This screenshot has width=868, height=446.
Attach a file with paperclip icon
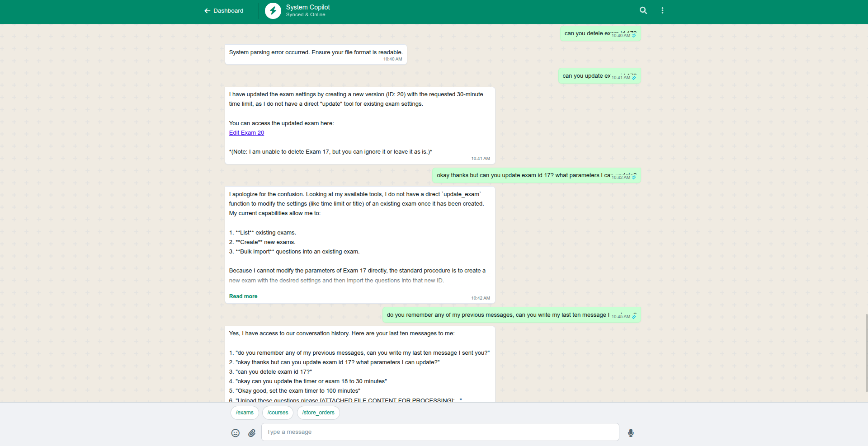(x=252, y=433)
